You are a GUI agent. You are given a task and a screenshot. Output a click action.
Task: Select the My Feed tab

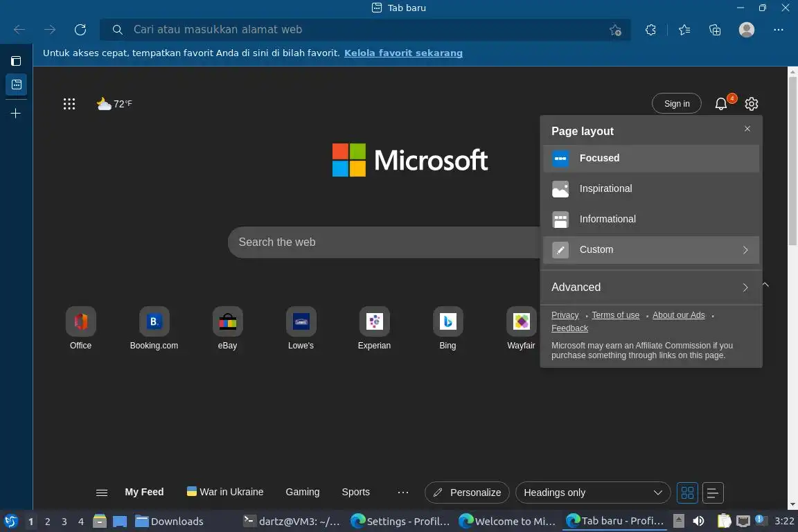[x=144, y=492]
